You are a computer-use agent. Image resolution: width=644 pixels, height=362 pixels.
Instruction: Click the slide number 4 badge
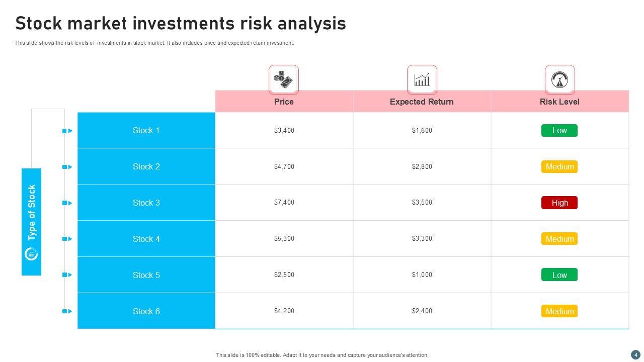(x=635, y=354)
